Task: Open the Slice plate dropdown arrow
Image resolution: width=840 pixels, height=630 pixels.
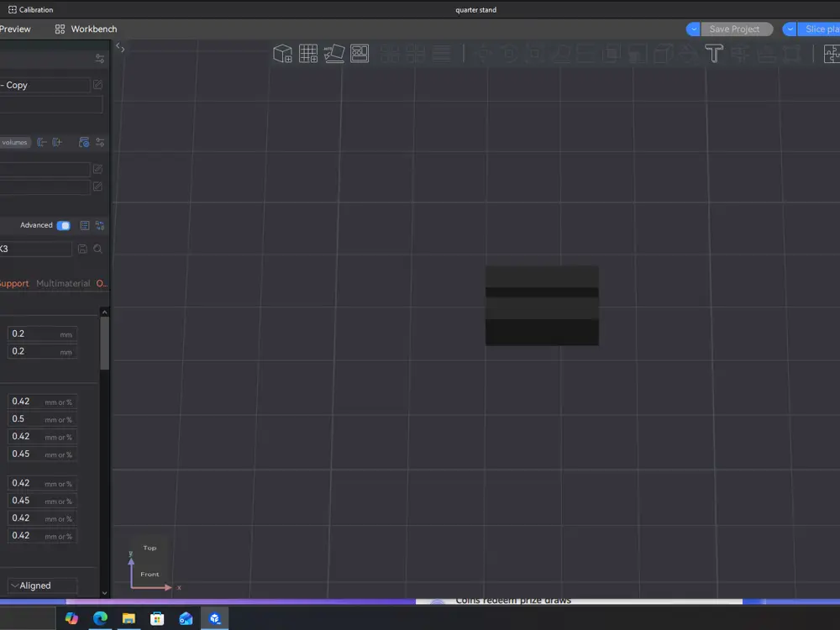Action: click(790, 29)
